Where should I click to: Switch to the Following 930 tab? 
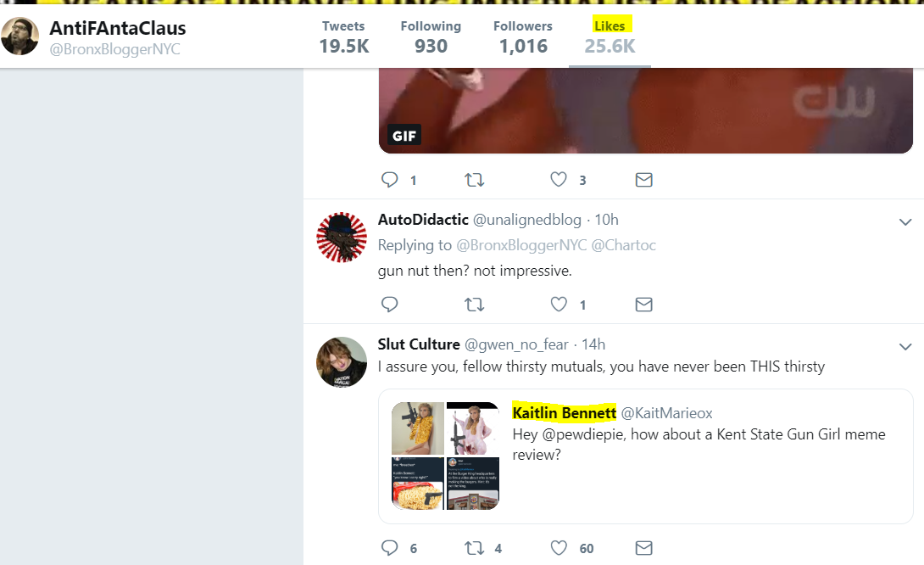coord(431,37)
